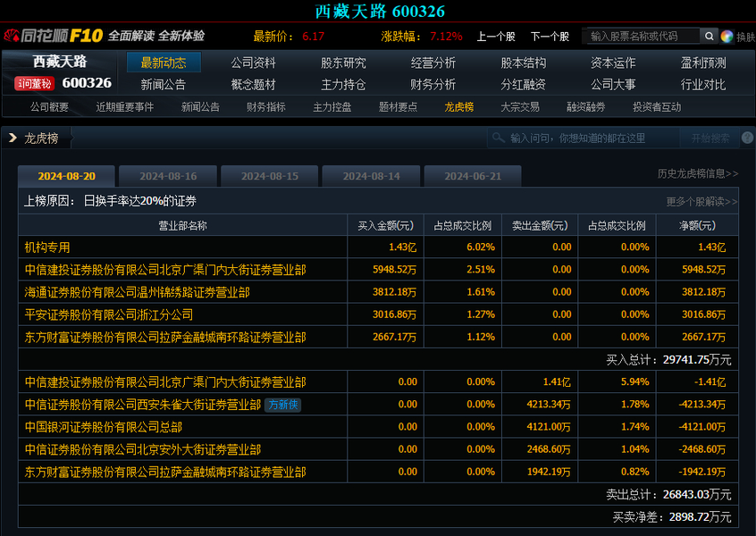Click the 买入金额(元) column header
Image resolution: width=756 pixels, height=536 pixels.
(386, 226)
